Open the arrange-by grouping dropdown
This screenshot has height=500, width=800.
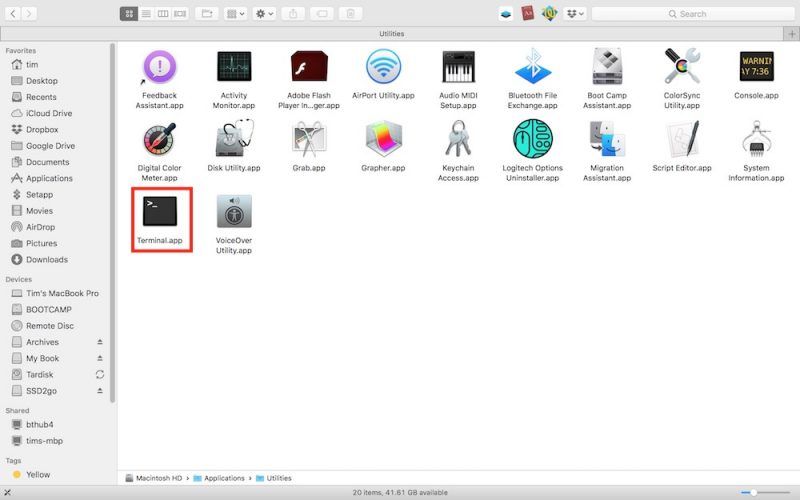pos(234,14)
